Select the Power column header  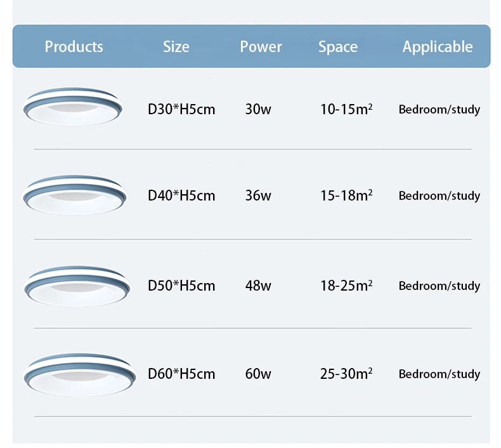tap(261, 46)
